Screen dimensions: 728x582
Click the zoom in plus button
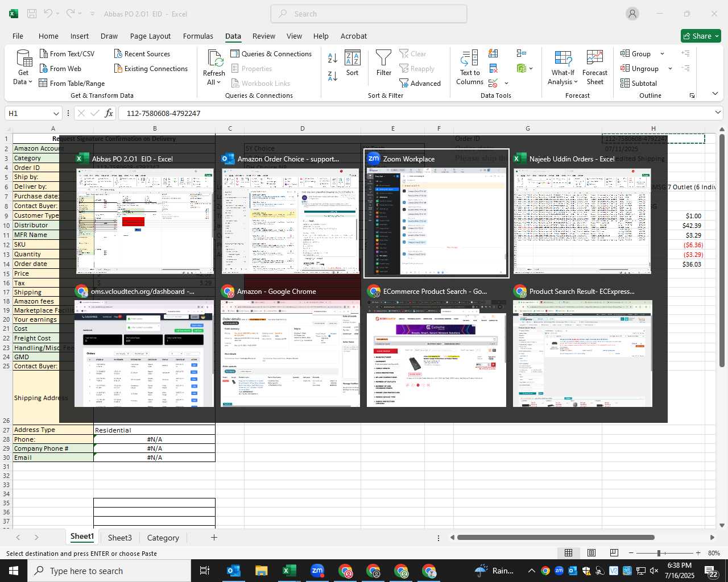(x=698, y=553)
